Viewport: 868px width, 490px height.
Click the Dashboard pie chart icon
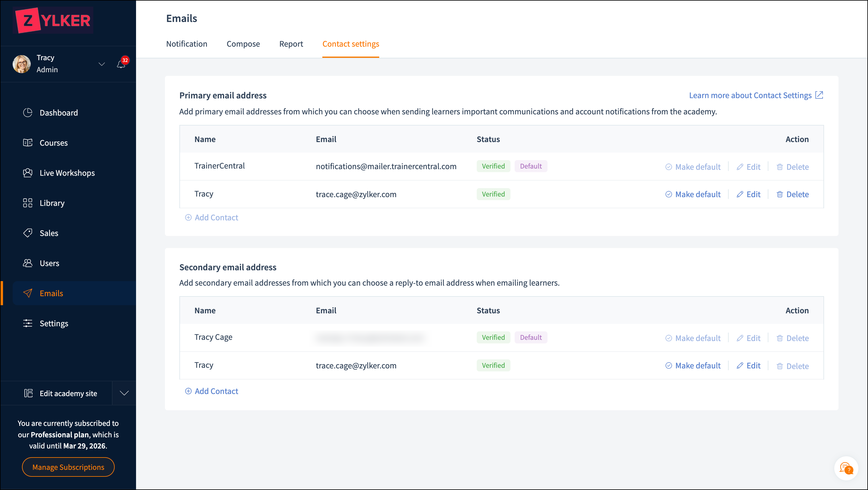28,113
